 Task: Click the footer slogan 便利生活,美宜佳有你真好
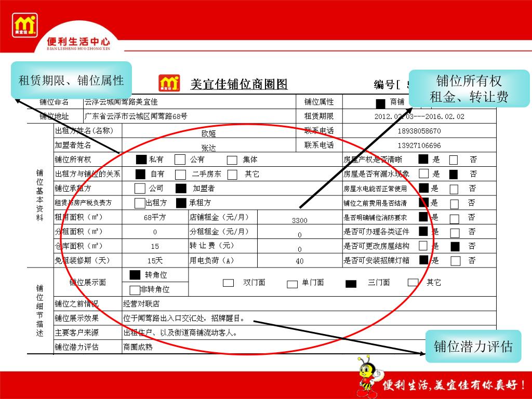[x=454, y=384]
